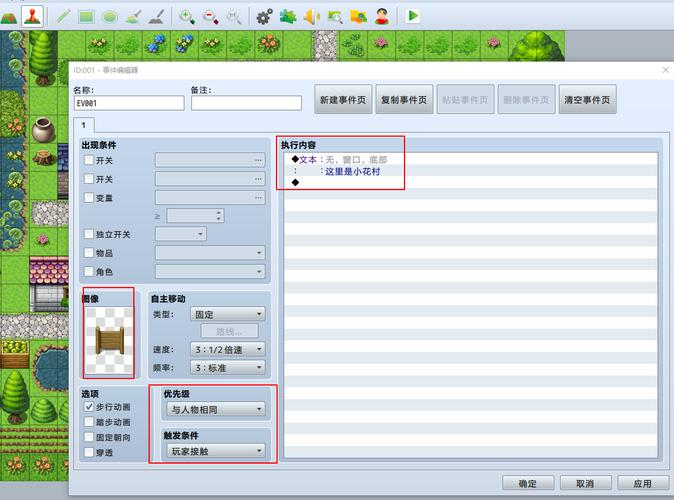Open the 频率 dropdown showing 标准
This screenshot has height=500, width=674.
(227, 368)
